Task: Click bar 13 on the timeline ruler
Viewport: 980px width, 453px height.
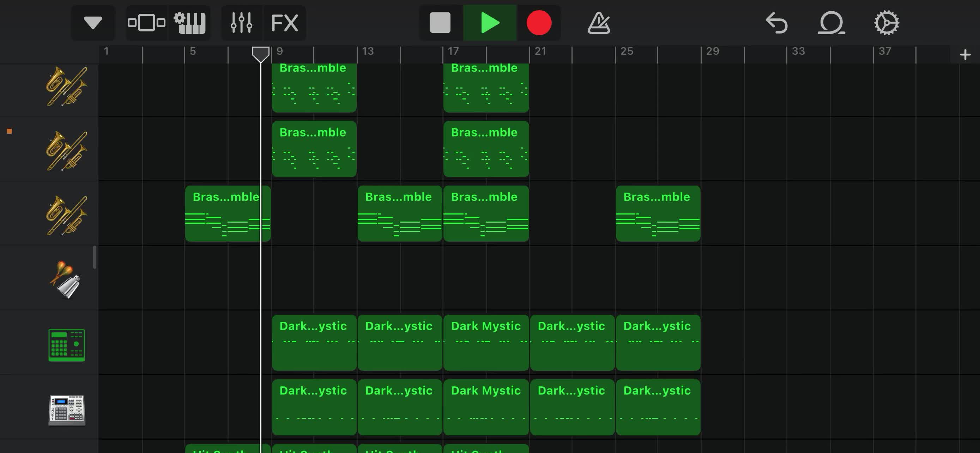Action: (x=368, y=52)
